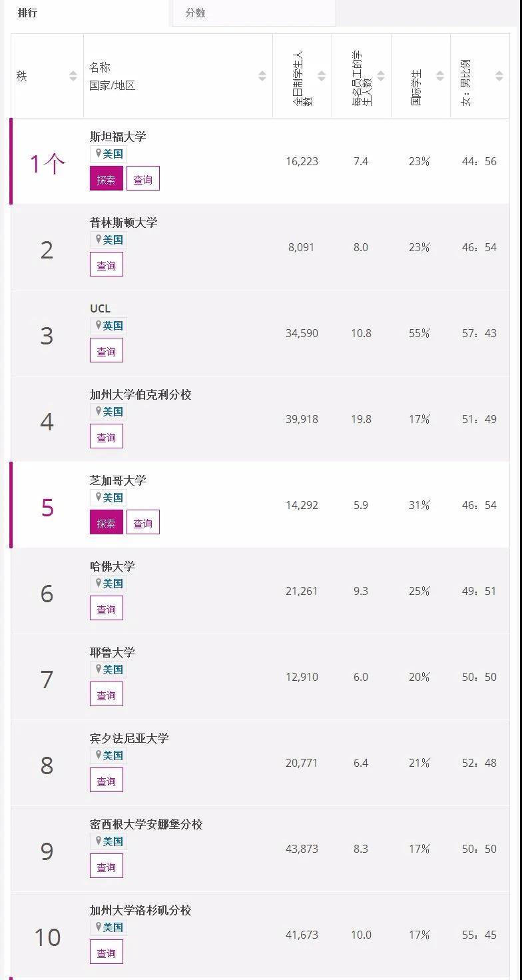
Task: Click 英国 country link under UCL
Action: (113, 326)
